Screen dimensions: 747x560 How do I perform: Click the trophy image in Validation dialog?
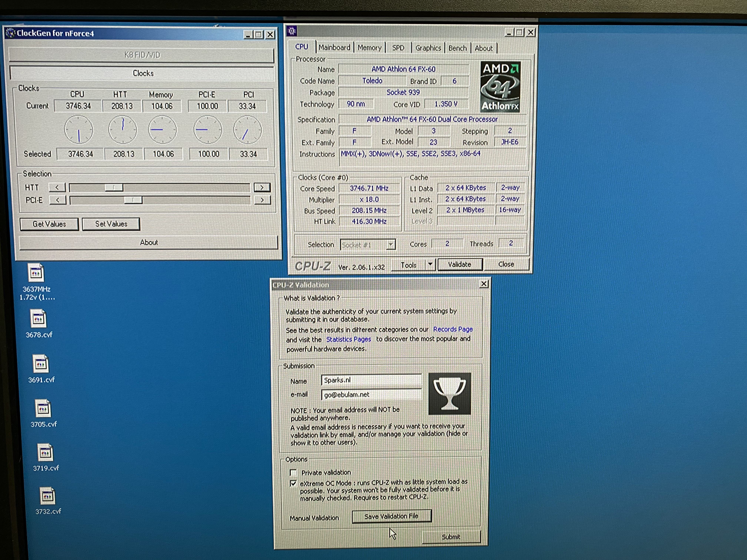click(x=449, y=394)
